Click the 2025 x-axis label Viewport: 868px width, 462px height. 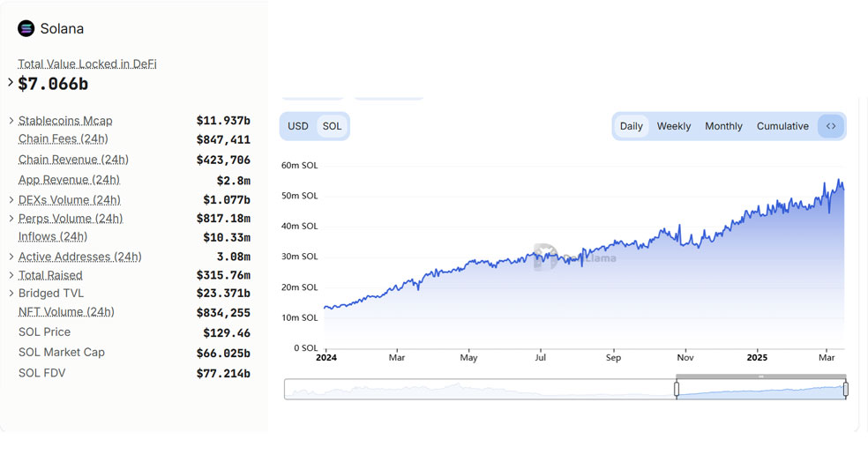[x=757, y=357]
